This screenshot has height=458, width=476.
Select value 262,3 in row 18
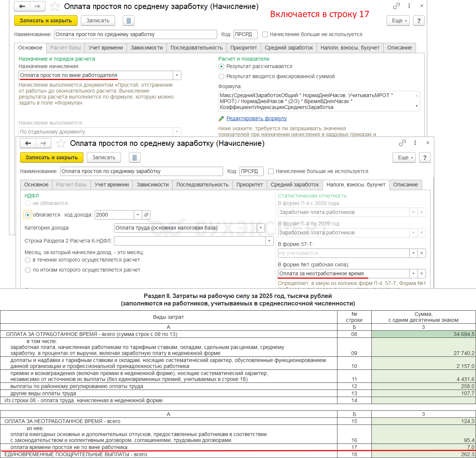point(423,454)
